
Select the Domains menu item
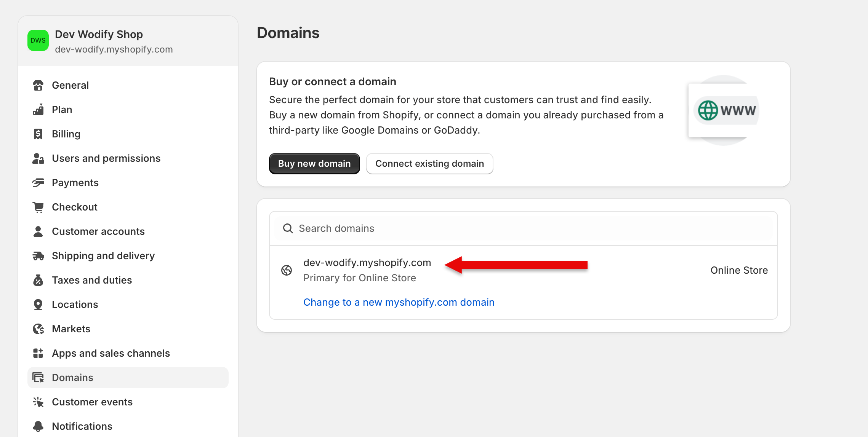click(x=128, y=378)
